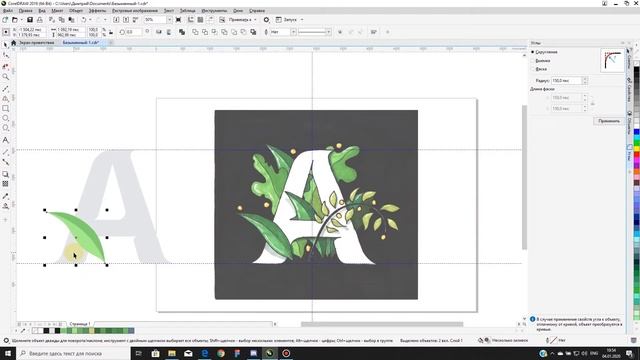Select the Freehand drawing tool
The width and height of the screenshot is (640, 360).
click(x=5, y=88)
